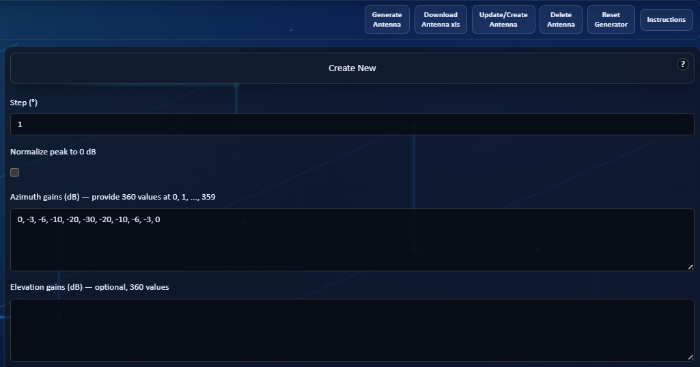Enable Normalize peak to 0 dB checkbox
Viewport: 700px width, 367px height.
click(15, 172)
